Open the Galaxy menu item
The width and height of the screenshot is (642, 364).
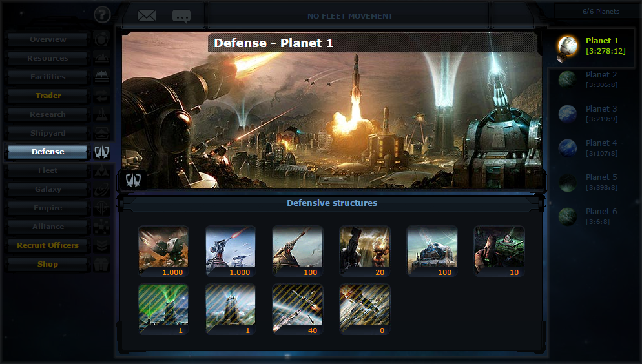(48, 189)
